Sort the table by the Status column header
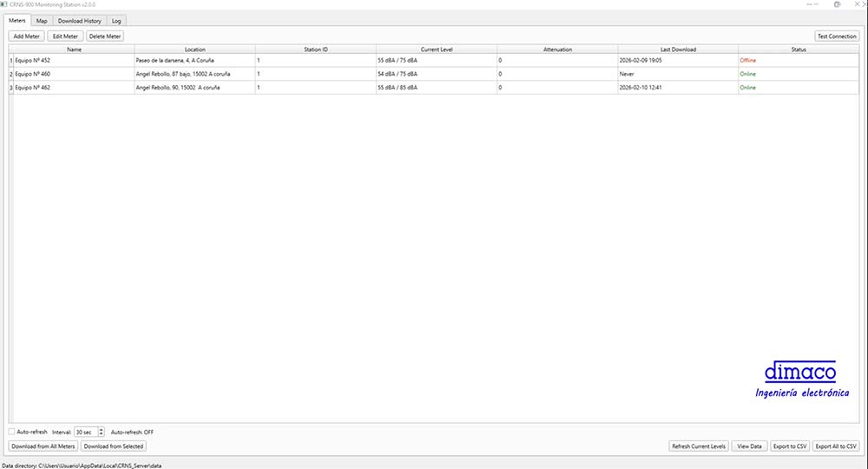The width and height of the screenshot is (868, 469). click(799, 50)
